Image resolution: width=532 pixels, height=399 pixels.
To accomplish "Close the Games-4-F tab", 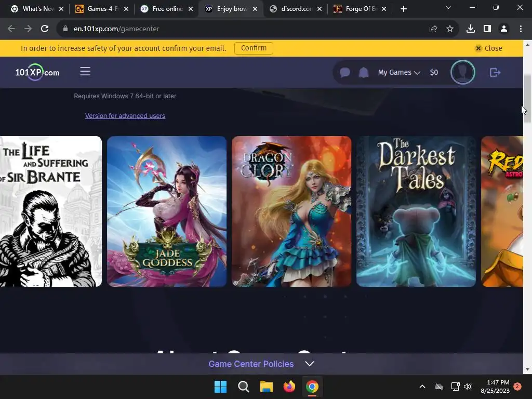I will click(126, 9).
